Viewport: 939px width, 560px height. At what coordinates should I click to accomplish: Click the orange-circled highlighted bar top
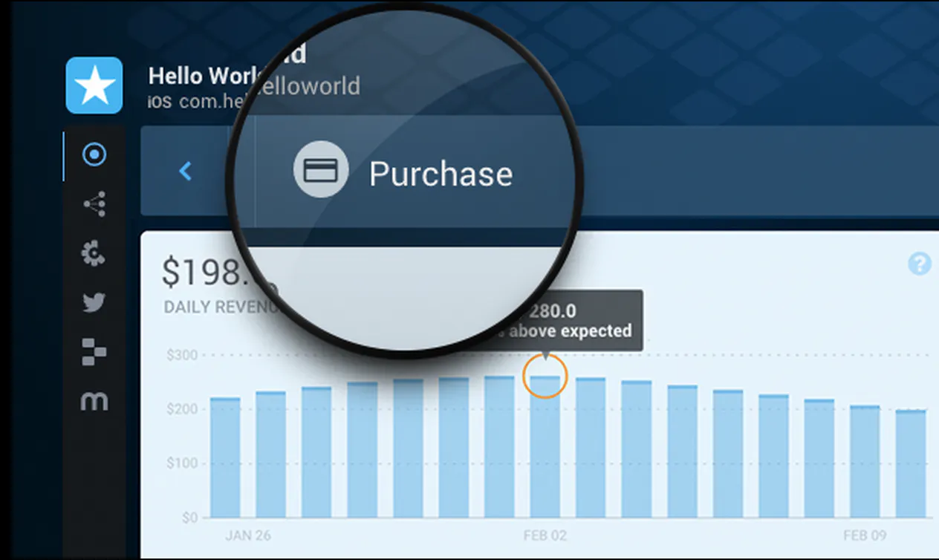tap(545, 377)
